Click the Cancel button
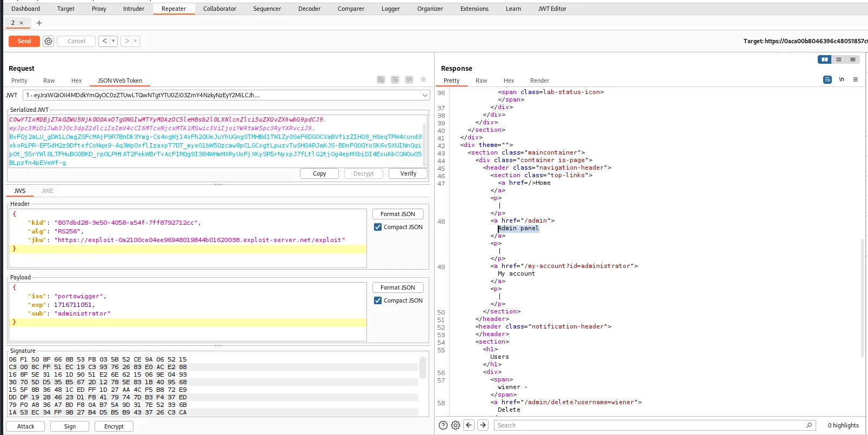868x435 pixels. [x=76, y=41]
